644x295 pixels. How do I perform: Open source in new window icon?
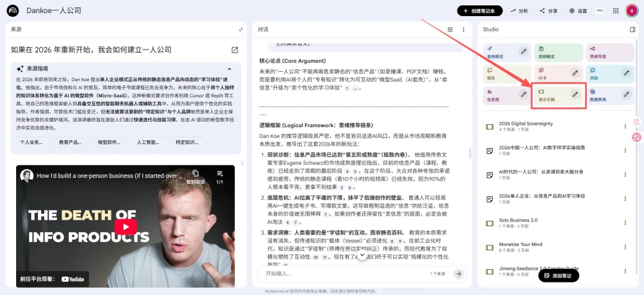[234, 50]
